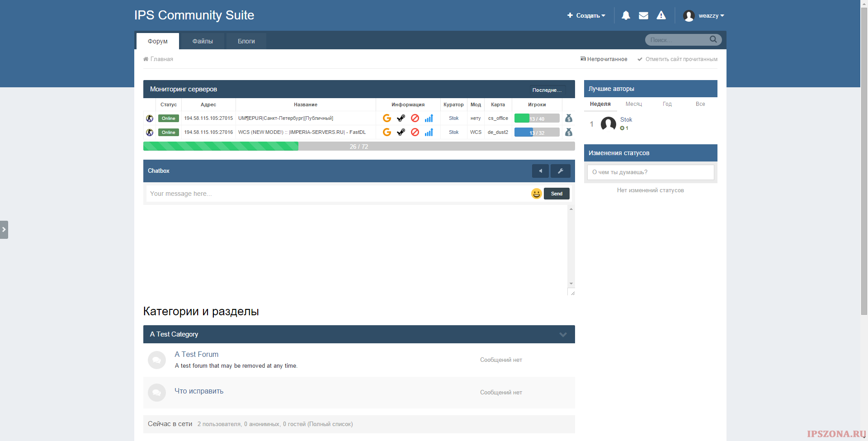Open the Chatbox wrench settings
868x441 pixels.
point(561,171)
